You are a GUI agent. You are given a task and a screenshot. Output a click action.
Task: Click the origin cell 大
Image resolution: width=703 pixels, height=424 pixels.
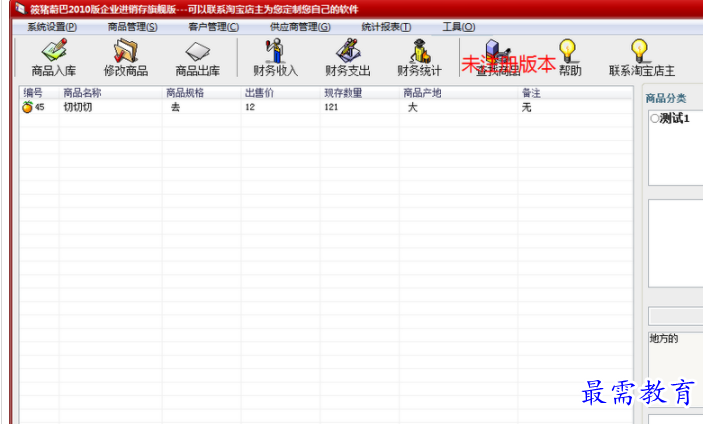click(412, 107)
